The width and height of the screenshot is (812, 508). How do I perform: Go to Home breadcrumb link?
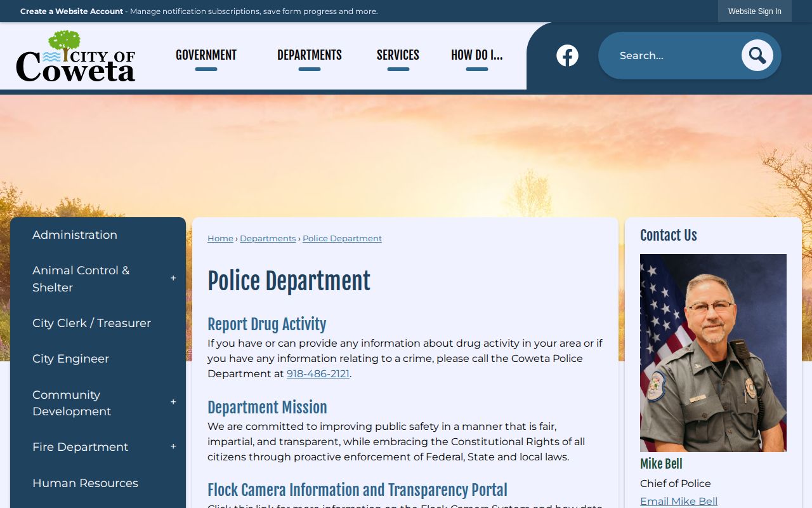220,239
